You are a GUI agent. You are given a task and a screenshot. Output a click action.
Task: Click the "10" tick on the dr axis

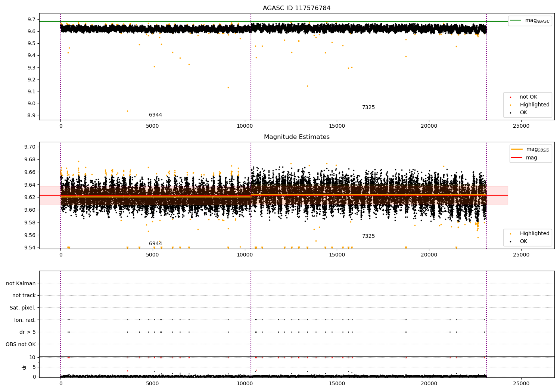[x=32, y=357]
